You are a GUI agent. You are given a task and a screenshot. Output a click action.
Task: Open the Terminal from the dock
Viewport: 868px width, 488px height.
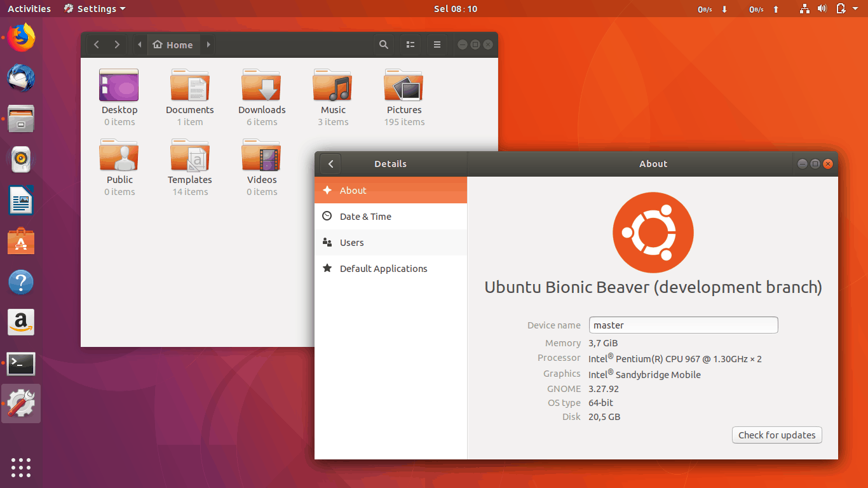coord(21,364)
